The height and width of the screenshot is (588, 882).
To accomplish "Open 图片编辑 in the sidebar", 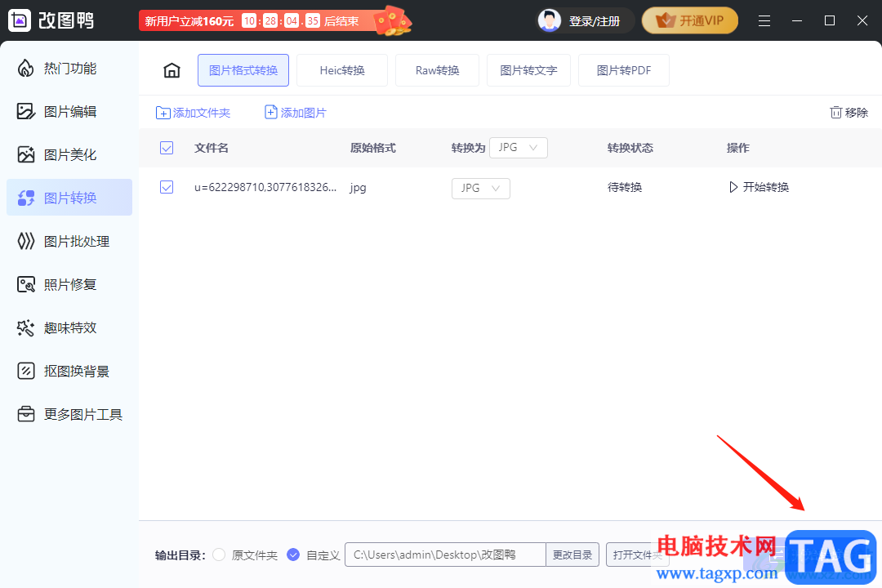I will pyautogui.click(x=69, y=111).
